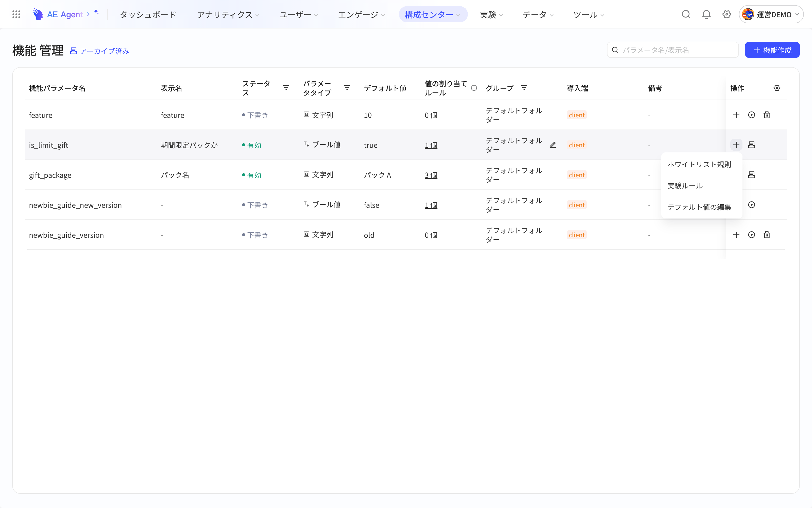Screen dimensions: 812x508
Task: Archive the is_limit_gift parameter
Action: [751, 145]
